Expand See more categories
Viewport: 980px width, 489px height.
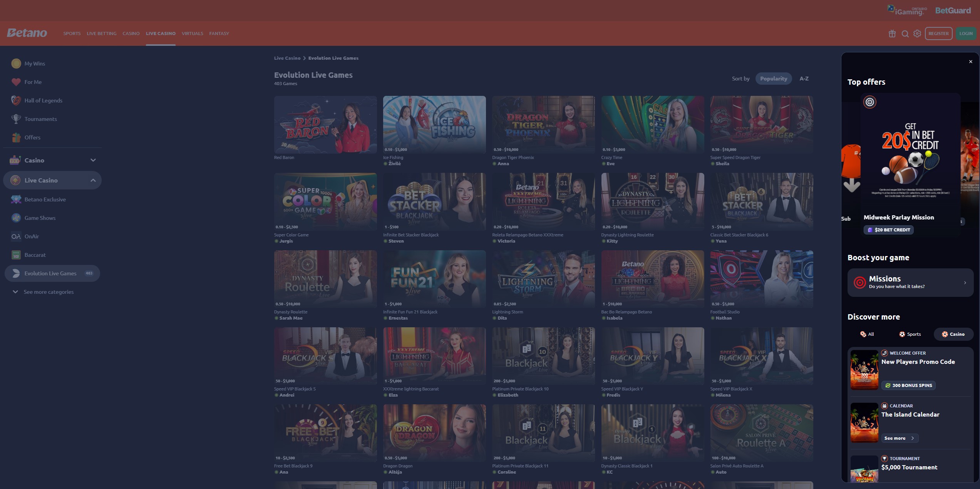(x=43, y=292)
